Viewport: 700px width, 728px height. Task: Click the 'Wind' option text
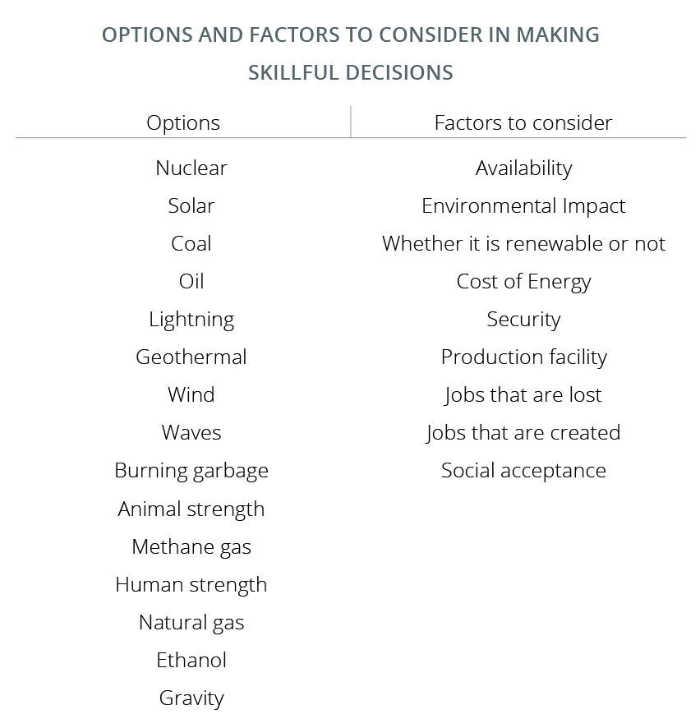[x=191, y=395]
